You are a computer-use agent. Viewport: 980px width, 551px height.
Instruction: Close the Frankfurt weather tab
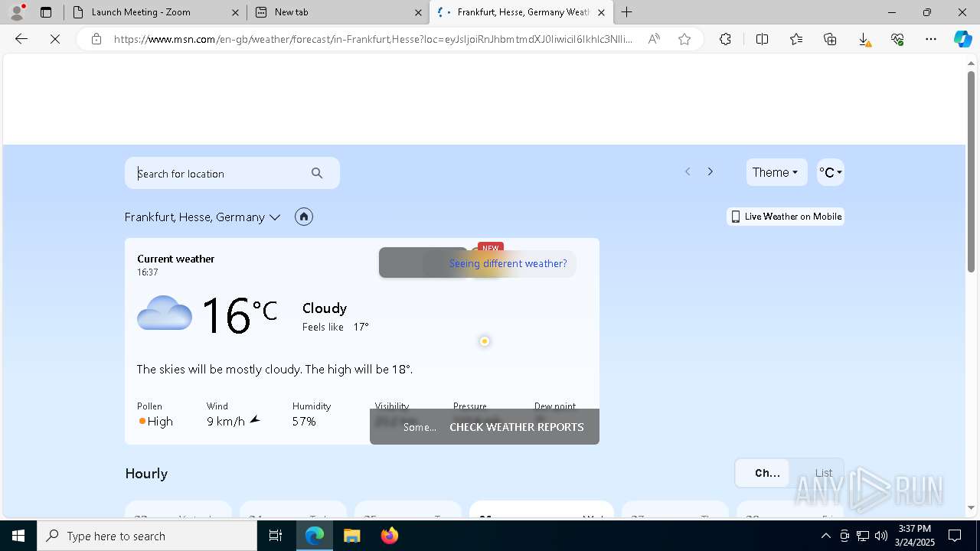601,12
